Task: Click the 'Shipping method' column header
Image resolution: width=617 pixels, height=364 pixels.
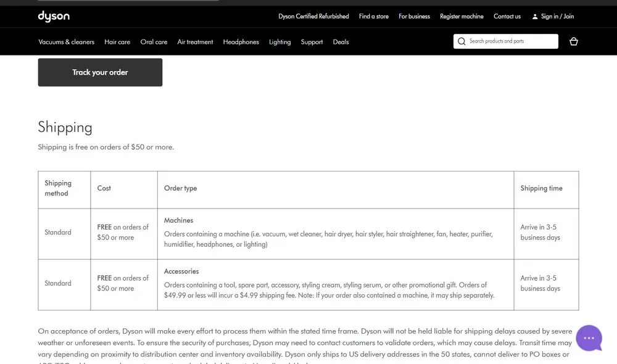Action: (x=58, y=188)
